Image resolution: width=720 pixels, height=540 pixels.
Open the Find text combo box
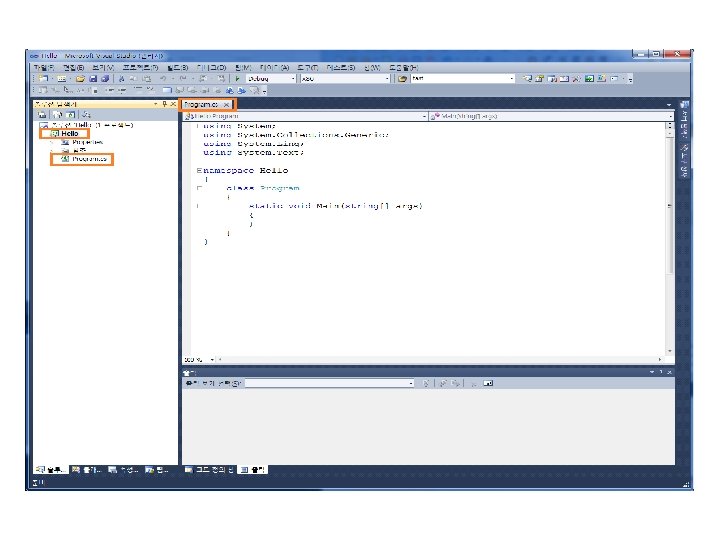(x=462, y=79)
